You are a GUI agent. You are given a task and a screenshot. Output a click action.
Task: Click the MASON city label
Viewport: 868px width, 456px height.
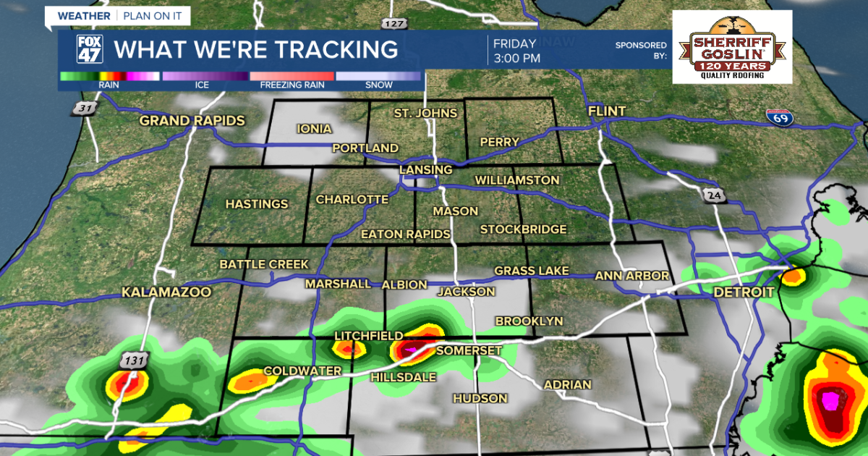coord(456,211)
